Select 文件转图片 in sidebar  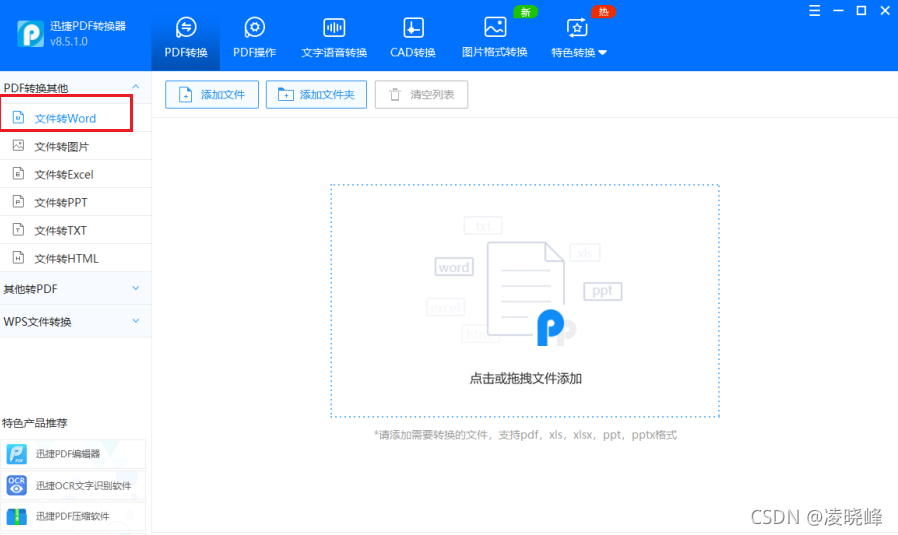(x=76, y=146)
